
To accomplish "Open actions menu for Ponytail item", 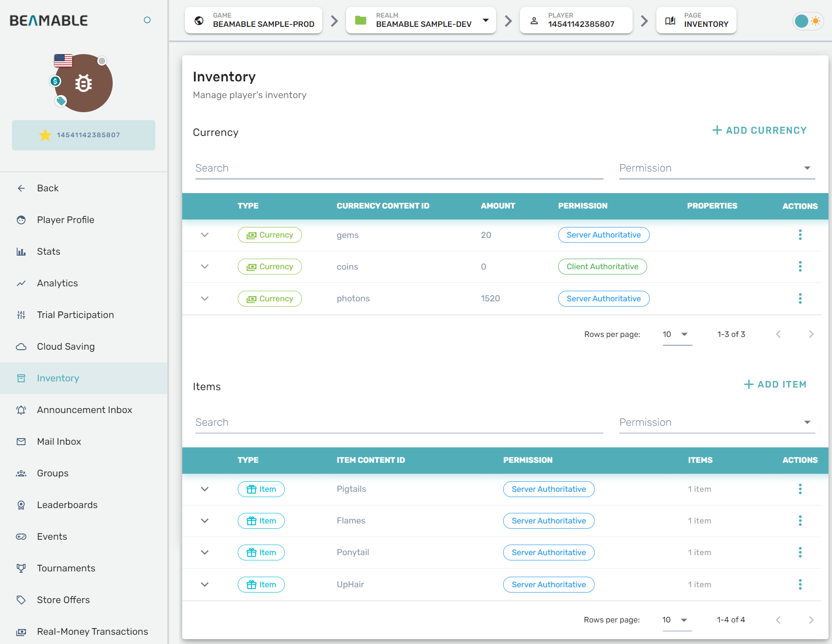I will pos(800,553).
